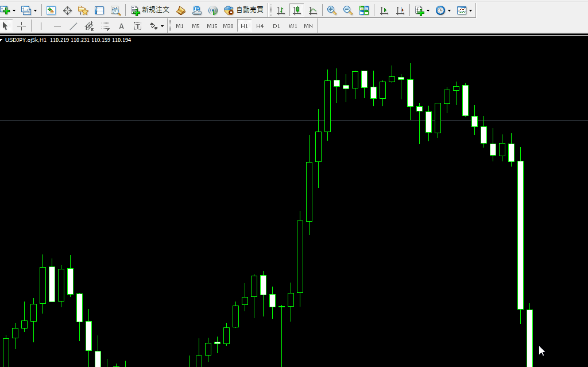Switch chart to line chart mode
Viewport: 588px width, 367px height.
[x=313, y=10]
